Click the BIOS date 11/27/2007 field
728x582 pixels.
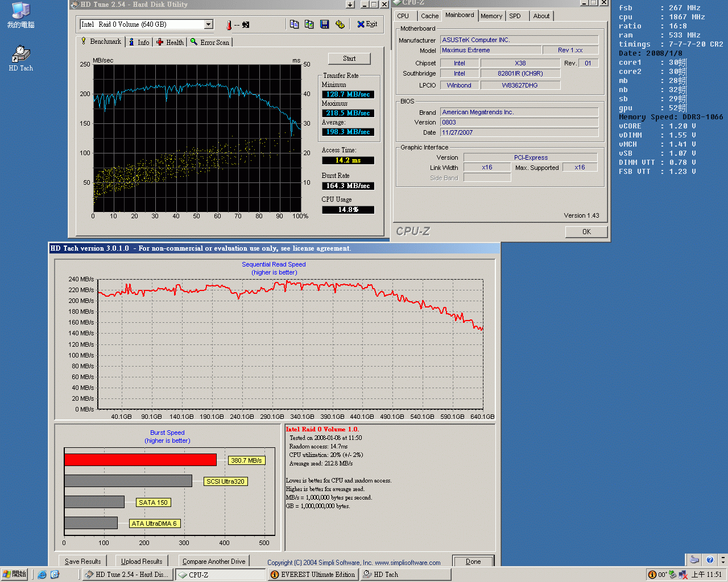pos(519,132)
